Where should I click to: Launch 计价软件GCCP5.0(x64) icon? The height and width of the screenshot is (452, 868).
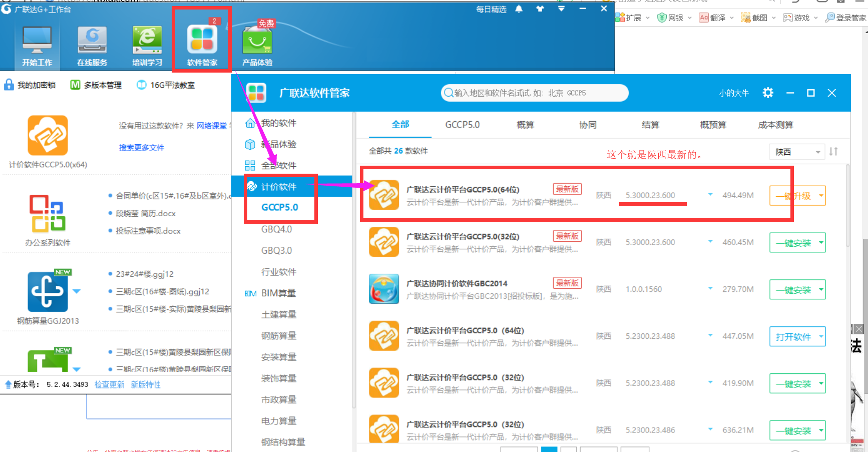coord(48,136)
